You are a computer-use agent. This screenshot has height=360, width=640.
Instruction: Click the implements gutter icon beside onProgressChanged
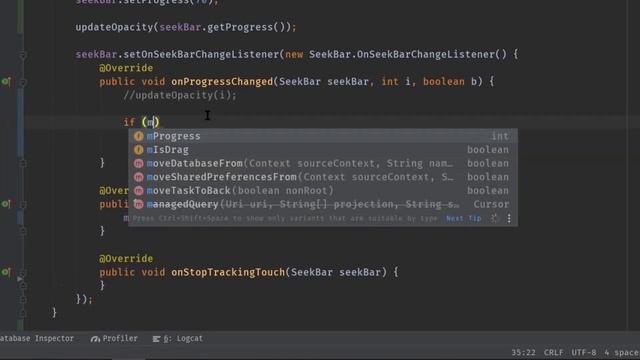tap(6, 82)
